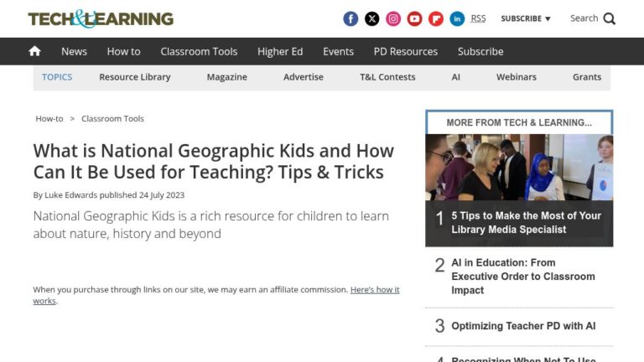Open the "Here's how it works" link

click(x=375, y=290)
